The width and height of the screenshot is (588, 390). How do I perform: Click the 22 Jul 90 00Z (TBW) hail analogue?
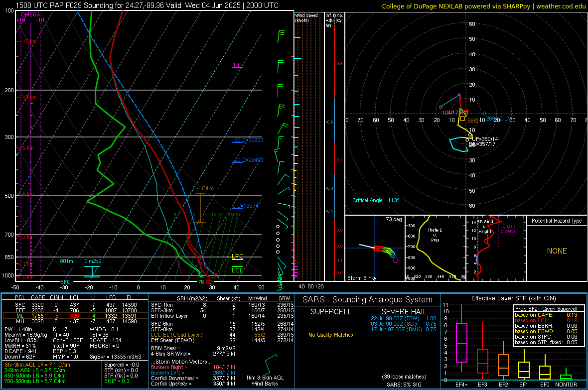pos(404,318)
